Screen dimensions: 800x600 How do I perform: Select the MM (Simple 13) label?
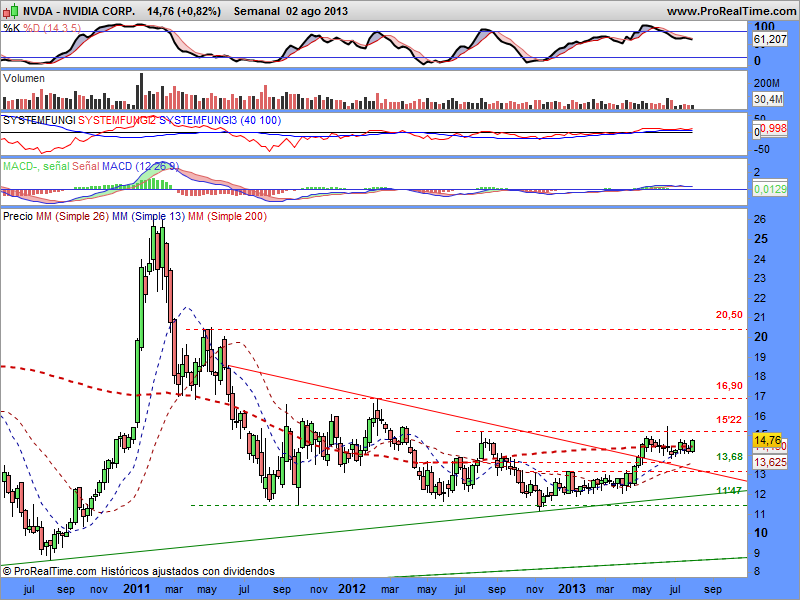point(148,216)
